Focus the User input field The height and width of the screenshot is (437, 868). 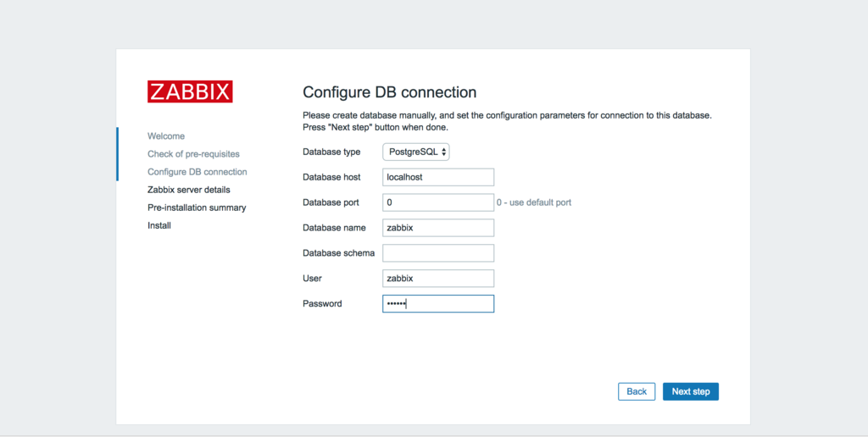click(438, 279)
